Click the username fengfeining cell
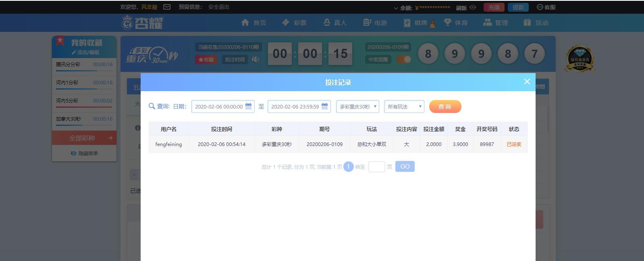644x261 pixels. [168, 144]
